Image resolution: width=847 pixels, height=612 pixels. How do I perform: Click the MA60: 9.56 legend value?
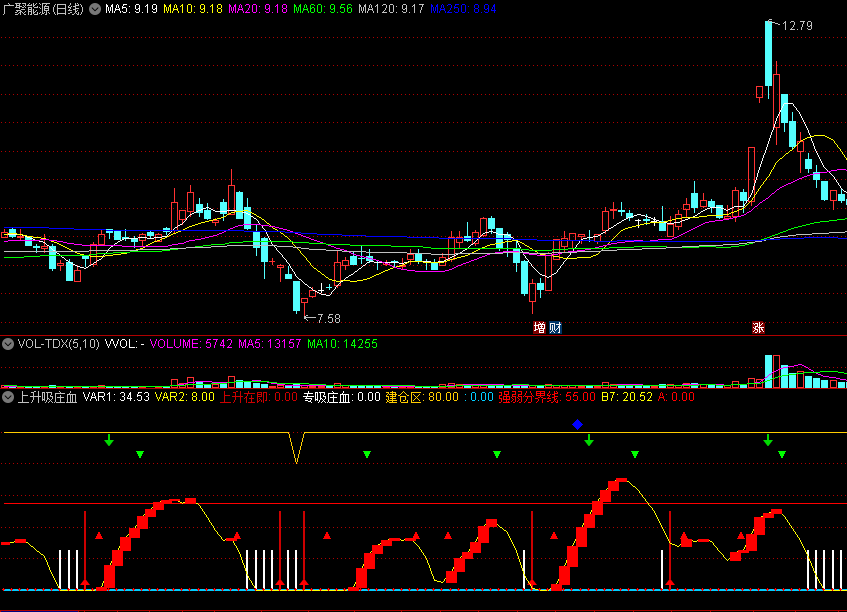point(323,9)
